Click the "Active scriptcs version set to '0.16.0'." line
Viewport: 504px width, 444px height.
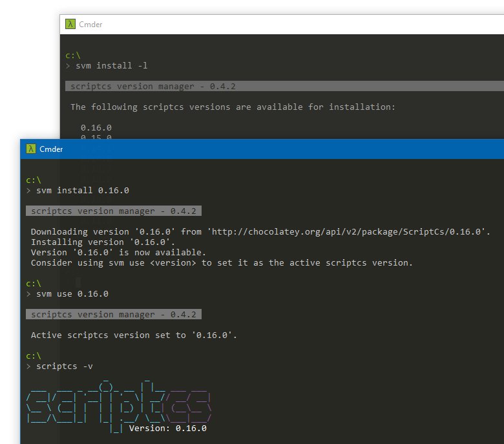click(134, 335)
